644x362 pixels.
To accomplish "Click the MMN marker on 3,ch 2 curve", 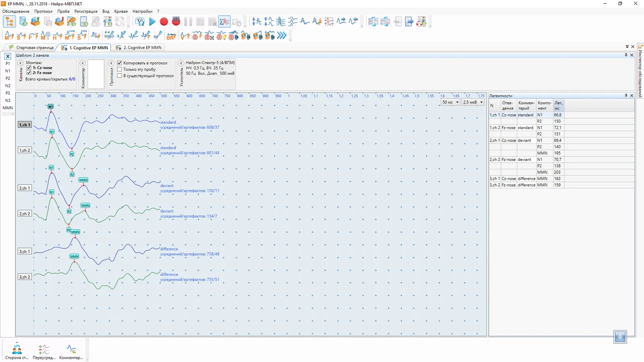I will pos(74,257).
